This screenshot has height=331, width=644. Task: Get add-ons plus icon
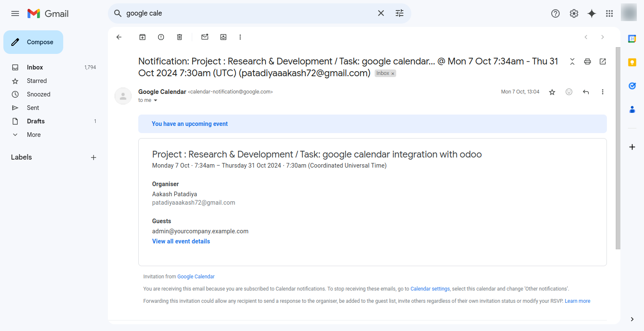pyautogui.click(x=632, y=147)
